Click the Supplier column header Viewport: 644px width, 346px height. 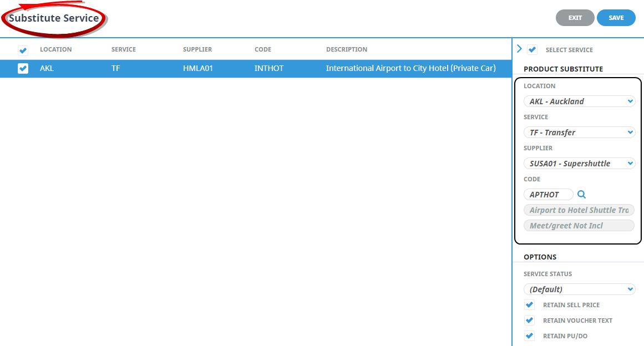click(197, 49)
